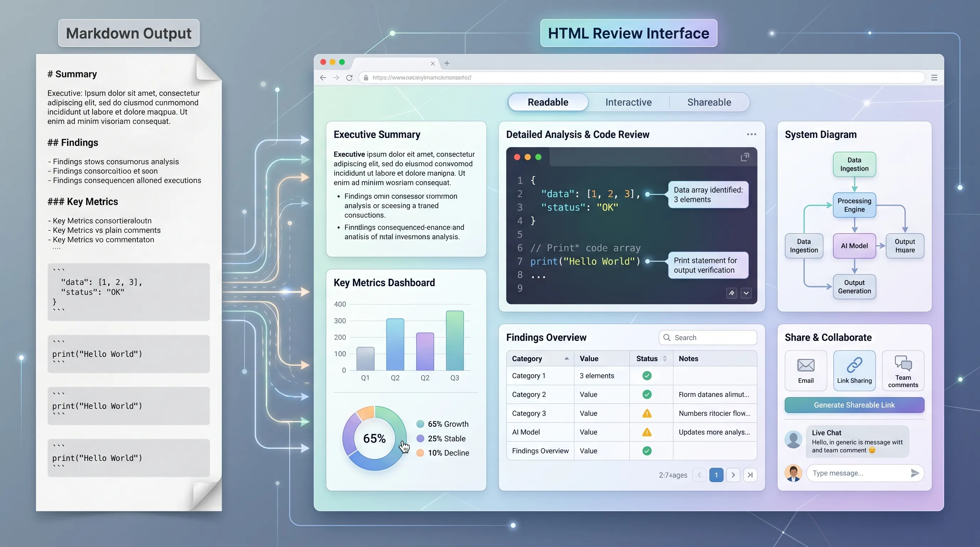The height and width of the screenshot is (547, 980).
Task: Click the 'Updates more analys...' note
Action: pos(714,432)
